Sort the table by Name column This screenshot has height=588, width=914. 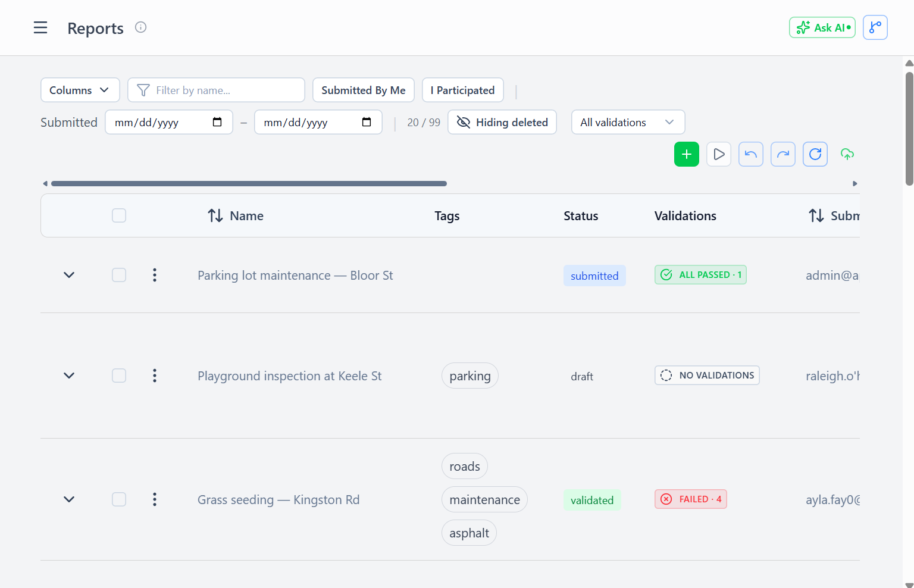[x=235, y=215]
